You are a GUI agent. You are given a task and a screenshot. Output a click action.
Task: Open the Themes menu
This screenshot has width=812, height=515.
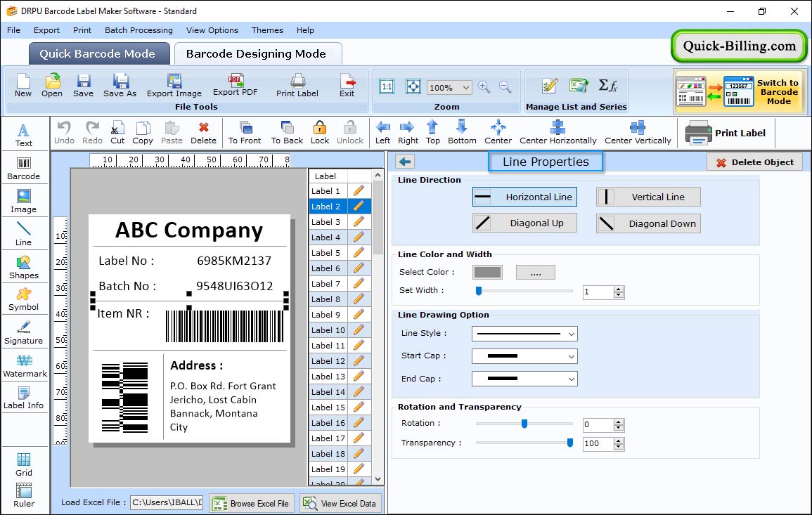267,30
